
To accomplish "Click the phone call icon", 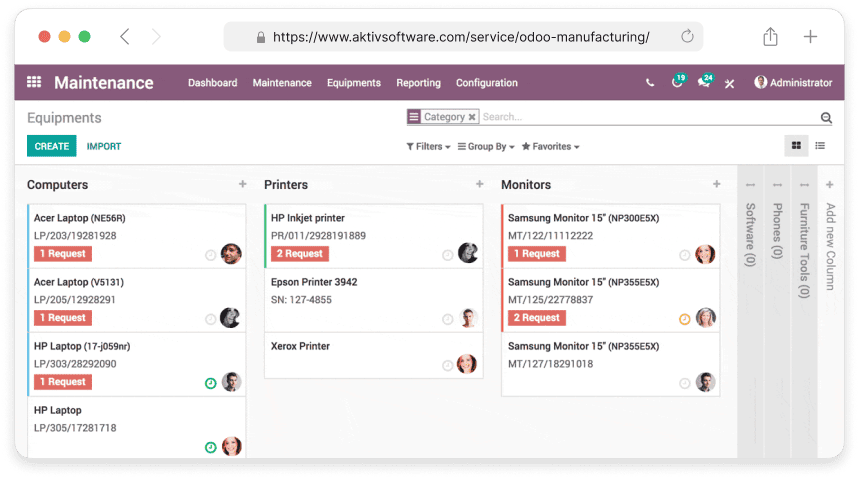I will 650,83.
